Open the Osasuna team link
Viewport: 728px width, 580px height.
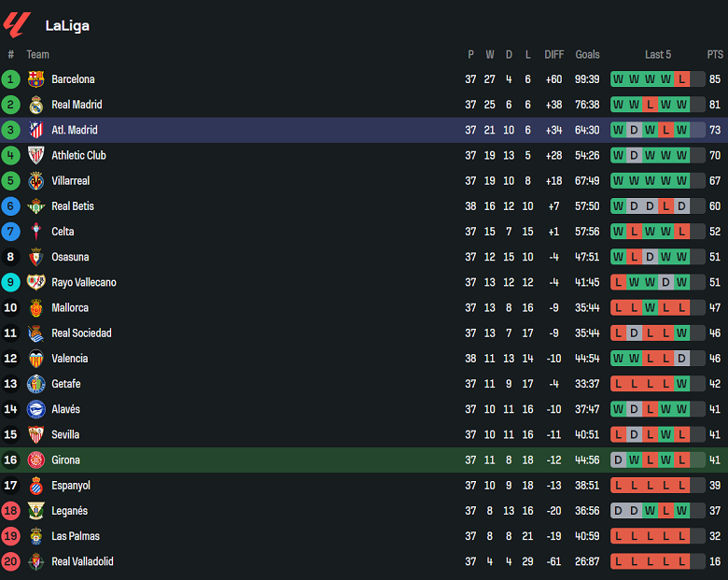[x=71, y=257]
